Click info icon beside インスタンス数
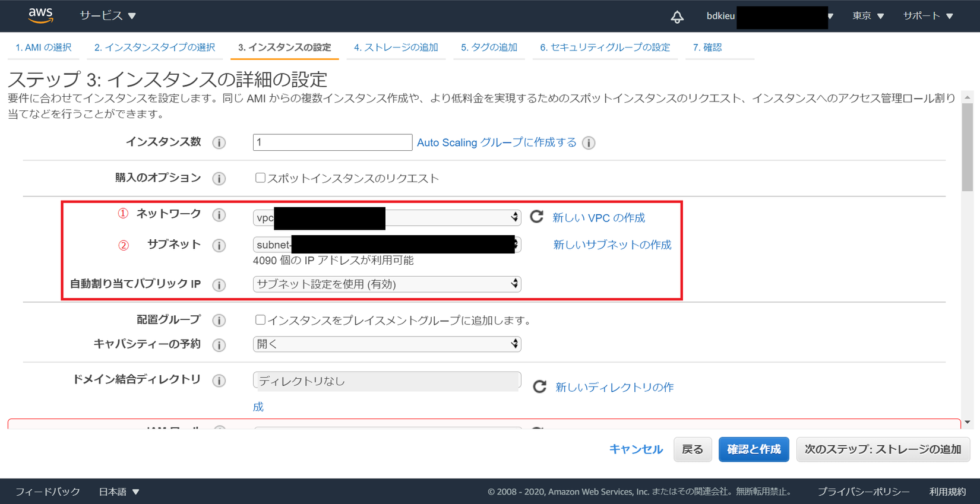 click(219, 142)
